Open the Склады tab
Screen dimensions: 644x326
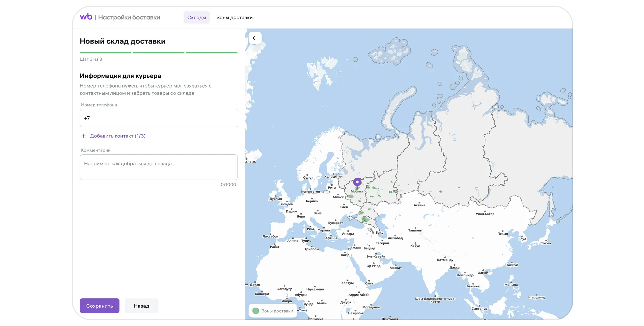pyautogui.click(x=196, y=18)
